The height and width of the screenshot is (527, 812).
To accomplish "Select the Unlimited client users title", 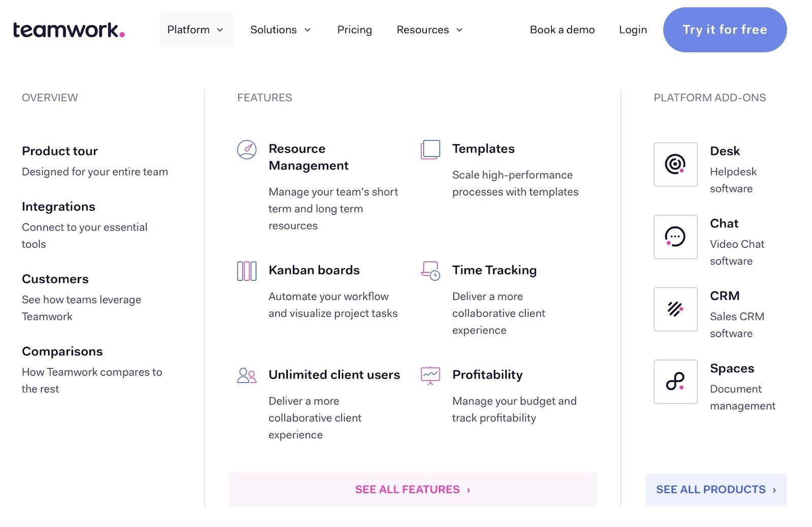I will tap(334, 375).
